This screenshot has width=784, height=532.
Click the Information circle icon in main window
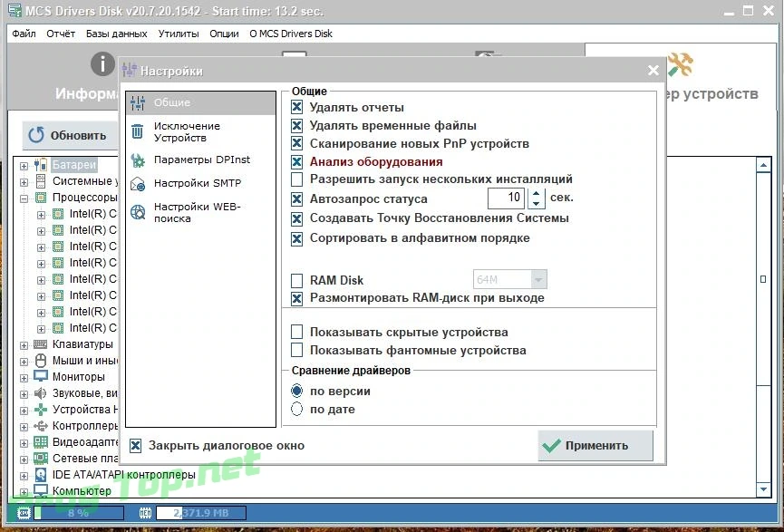point(102,64)
